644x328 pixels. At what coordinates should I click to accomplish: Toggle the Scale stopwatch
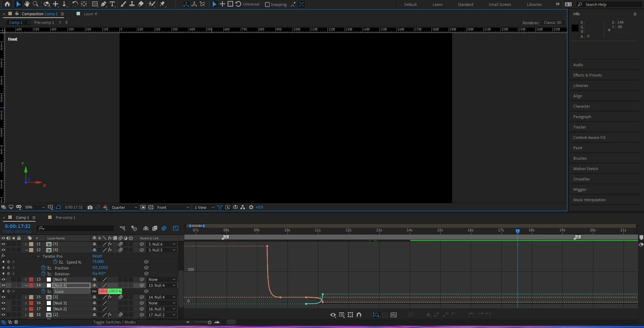point(43,291)
